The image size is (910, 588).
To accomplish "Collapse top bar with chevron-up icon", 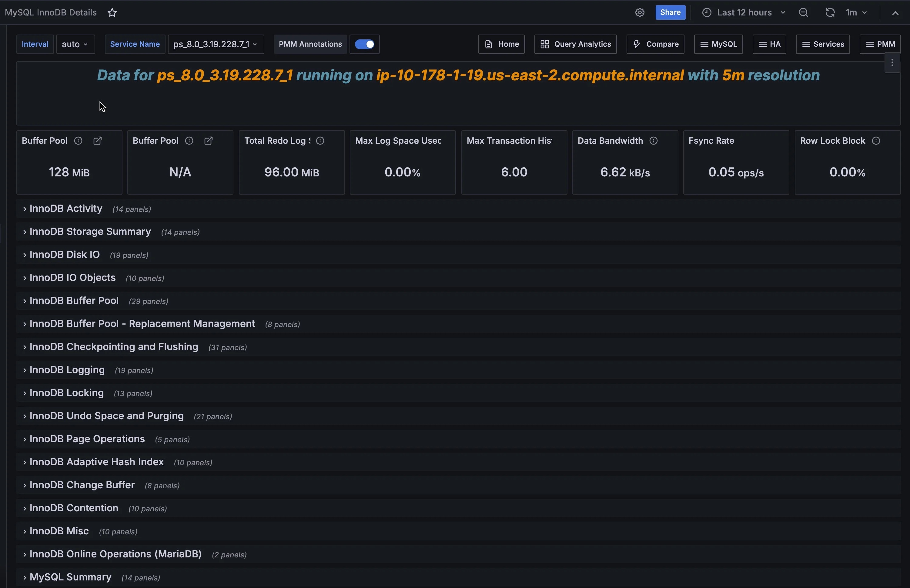I will (895, 13).
